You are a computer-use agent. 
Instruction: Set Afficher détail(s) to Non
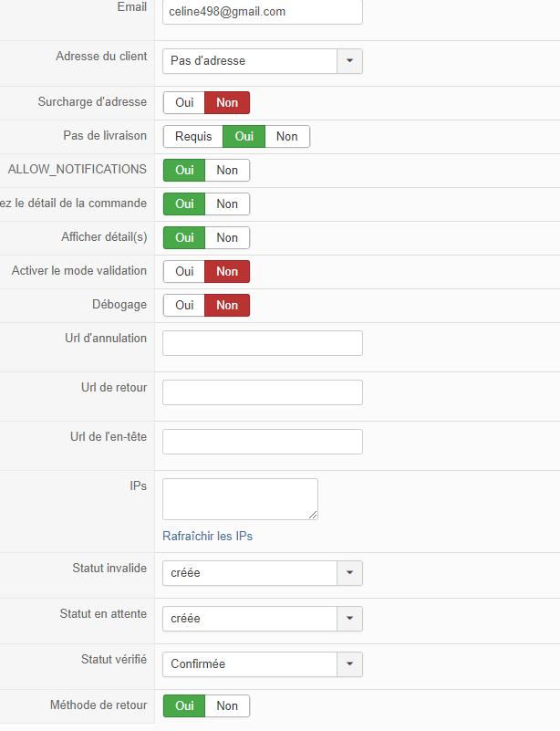click(x=227, y=238)
